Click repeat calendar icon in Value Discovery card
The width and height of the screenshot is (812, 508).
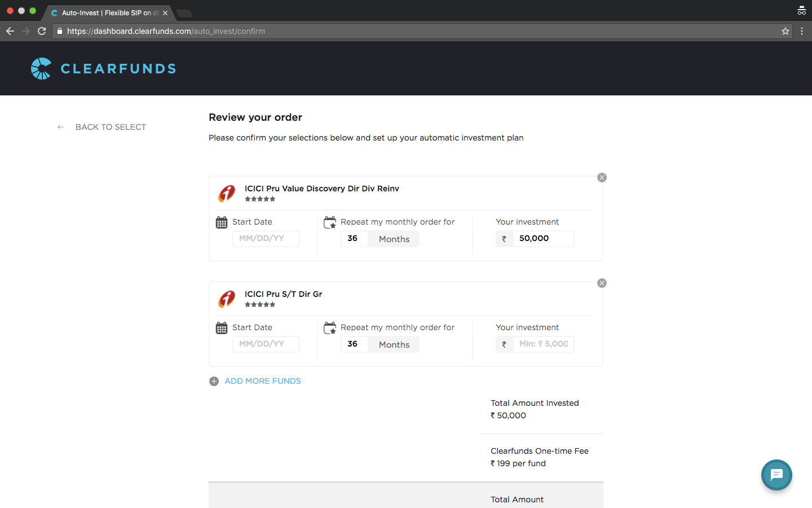pos(330,222)
